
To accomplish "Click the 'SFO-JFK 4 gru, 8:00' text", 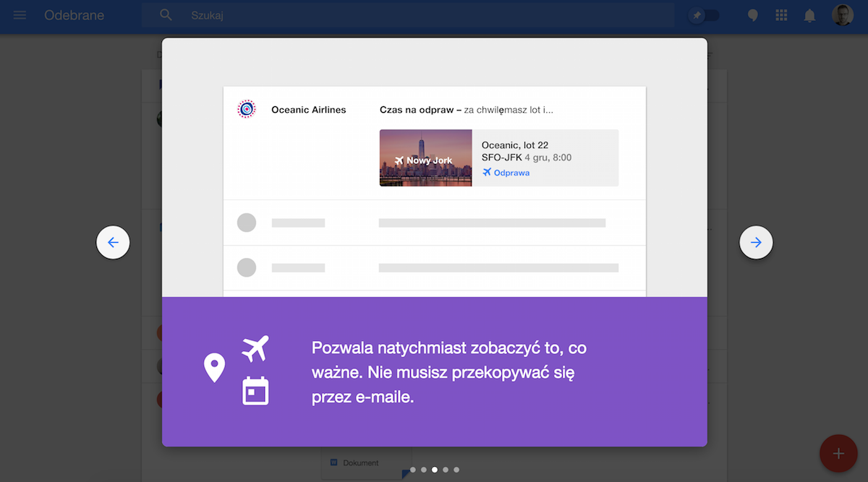I will click(527, 158).
